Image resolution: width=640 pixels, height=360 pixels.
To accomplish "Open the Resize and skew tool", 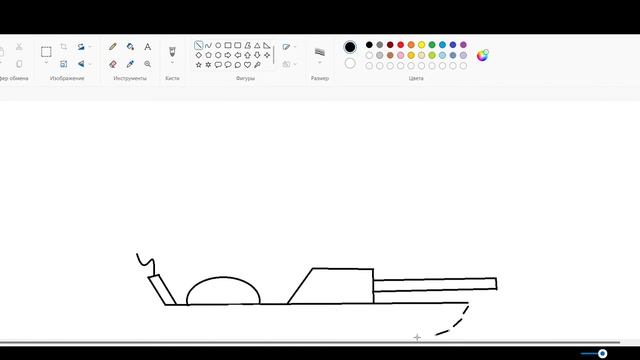I will pos(64,64).
